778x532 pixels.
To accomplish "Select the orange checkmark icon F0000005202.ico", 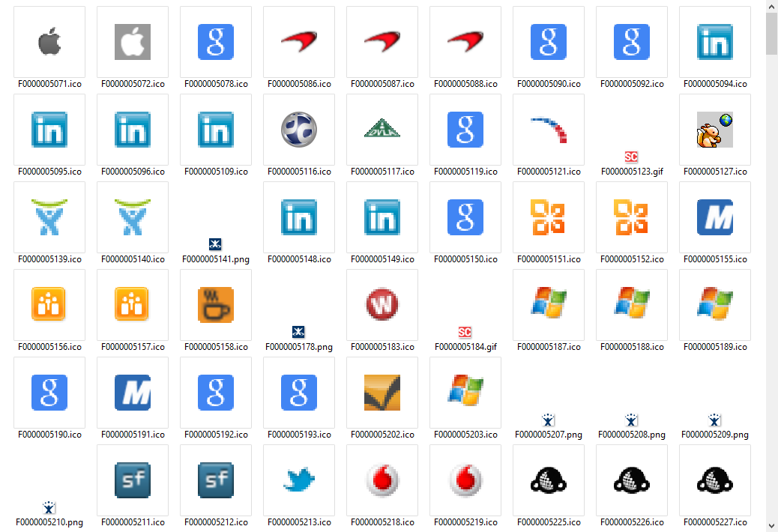I will coord(382,393).
